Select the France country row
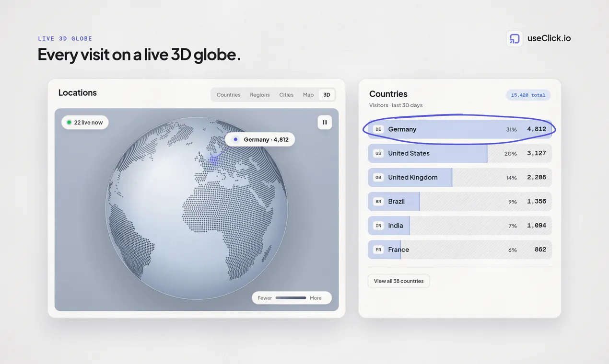 pyautogui.click(x=460, y=250)
